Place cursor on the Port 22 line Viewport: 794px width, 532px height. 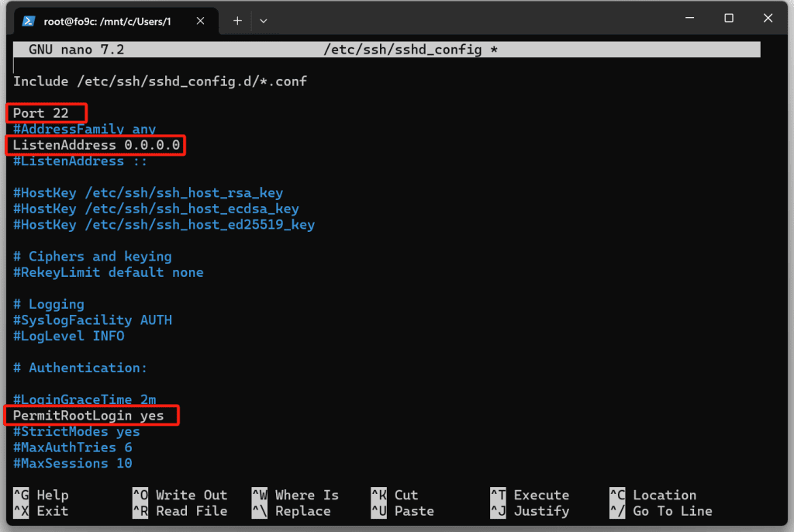pos(41,113)
